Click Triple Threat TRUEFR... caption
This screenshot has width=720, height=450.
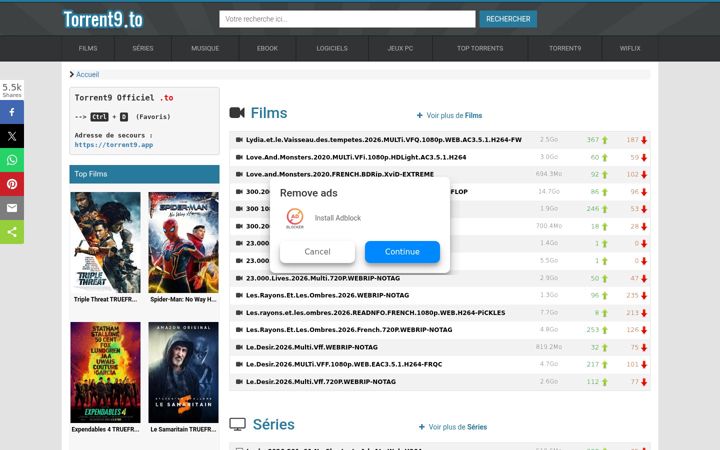click(106, 299)
